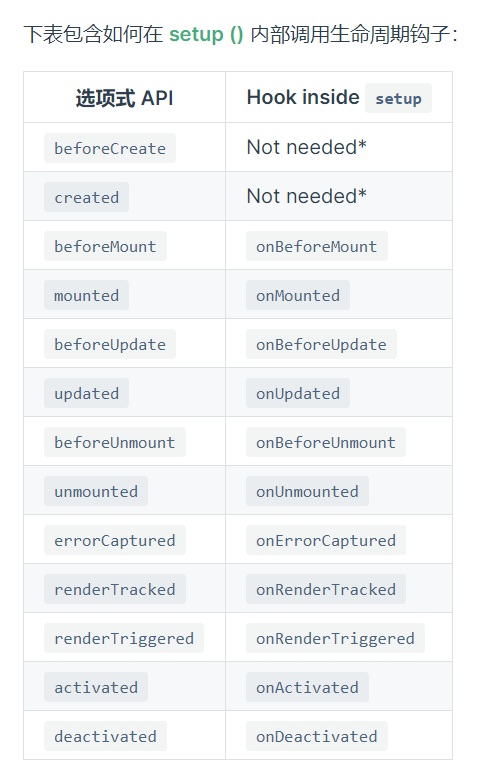This screenshot has width=486, height=778.
Task: Click the onBeforeMount hook label
Action: (x=317, y=246)
